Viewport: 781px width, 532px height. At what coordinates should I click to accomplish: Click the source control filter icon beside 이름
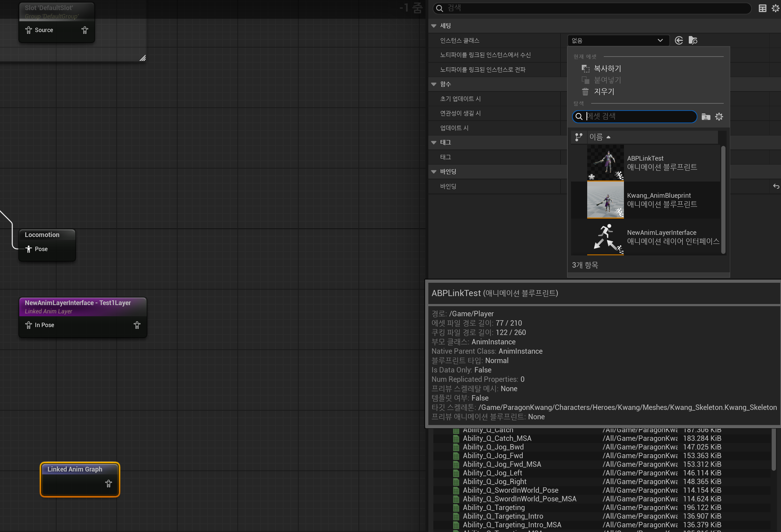(579, 137)
